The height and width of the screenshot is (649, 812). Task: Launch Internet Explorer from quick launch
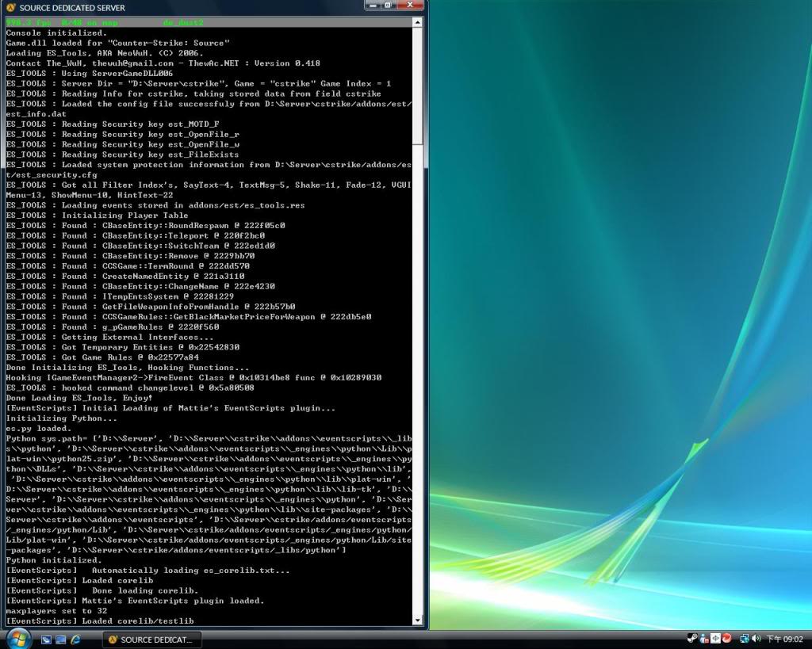(76, 639)
